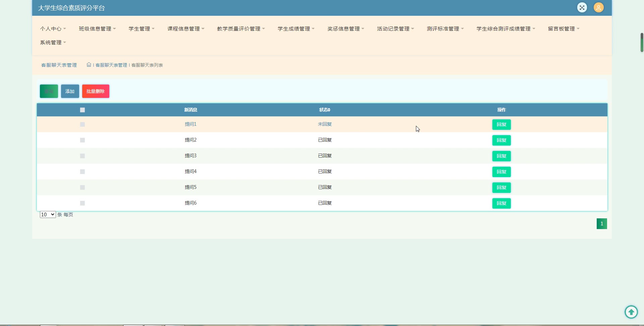Click the green 查询 button
This screenshot has height=326, width=644.
[49, 91]
